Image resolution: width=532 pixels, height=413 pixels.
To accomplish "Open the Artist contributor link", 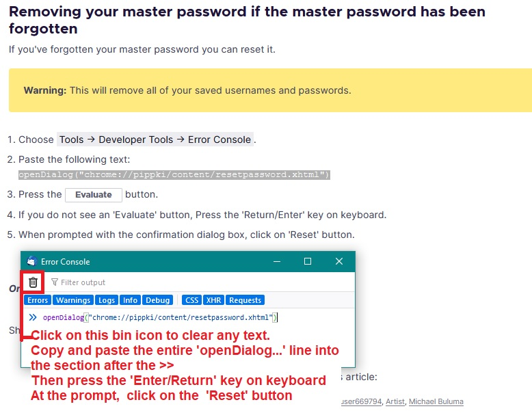I will pos(395,402).
